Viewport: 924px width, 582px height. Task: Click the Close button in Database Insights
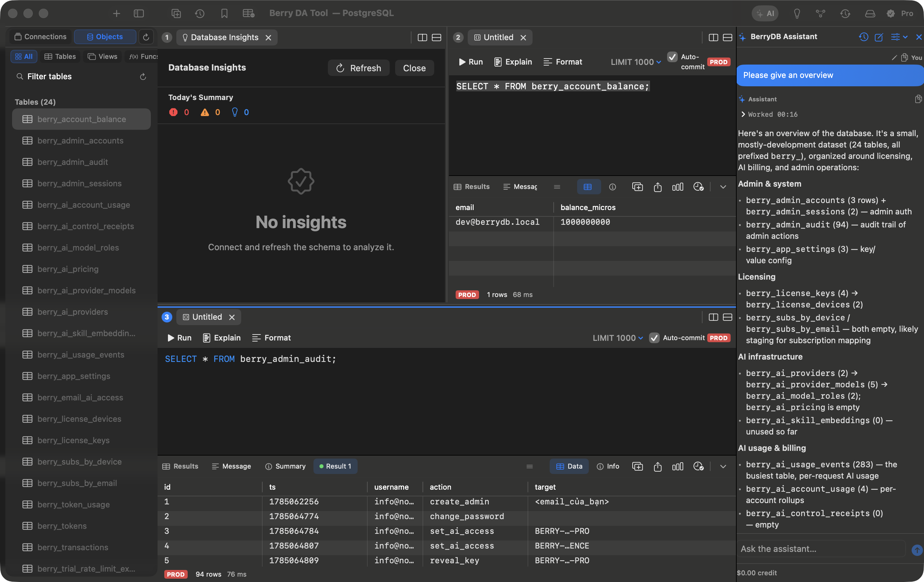[x=414, y=68]
